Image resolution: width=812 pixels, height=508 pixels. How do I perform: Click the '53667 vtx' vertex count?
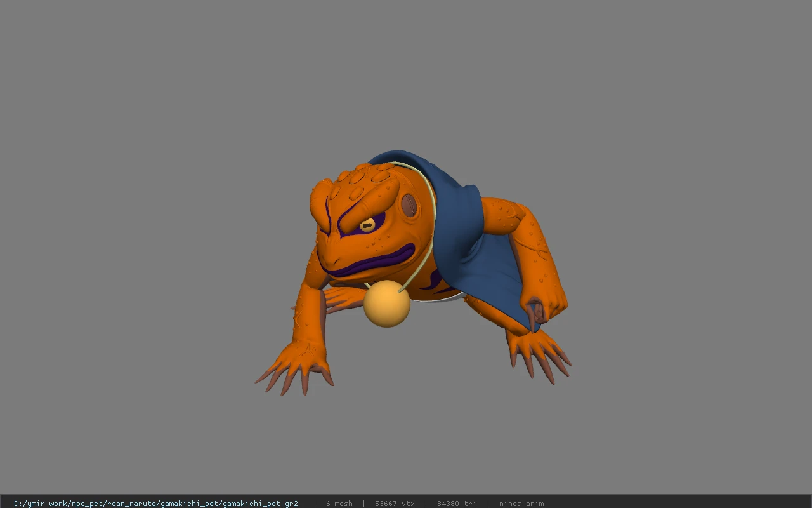(395, 504)
